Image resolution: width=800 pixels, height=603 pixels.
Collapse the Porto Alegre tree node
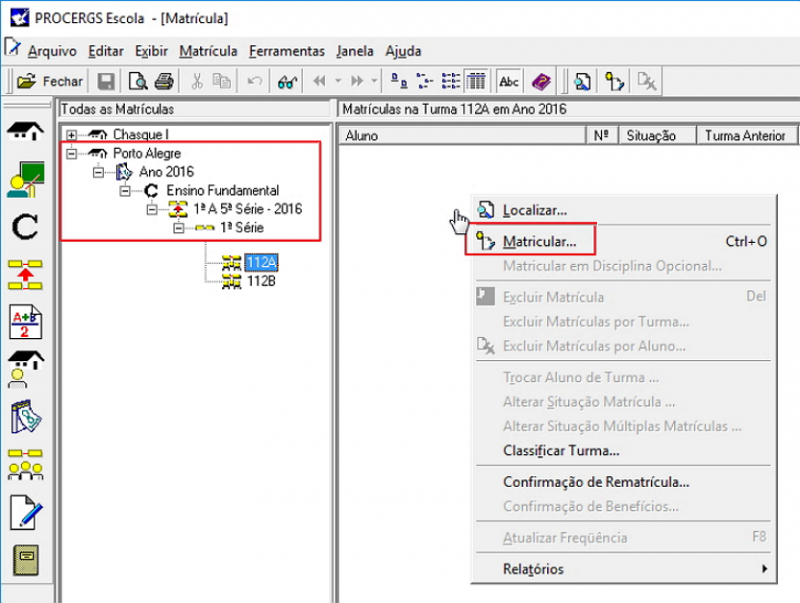[71, 154]
